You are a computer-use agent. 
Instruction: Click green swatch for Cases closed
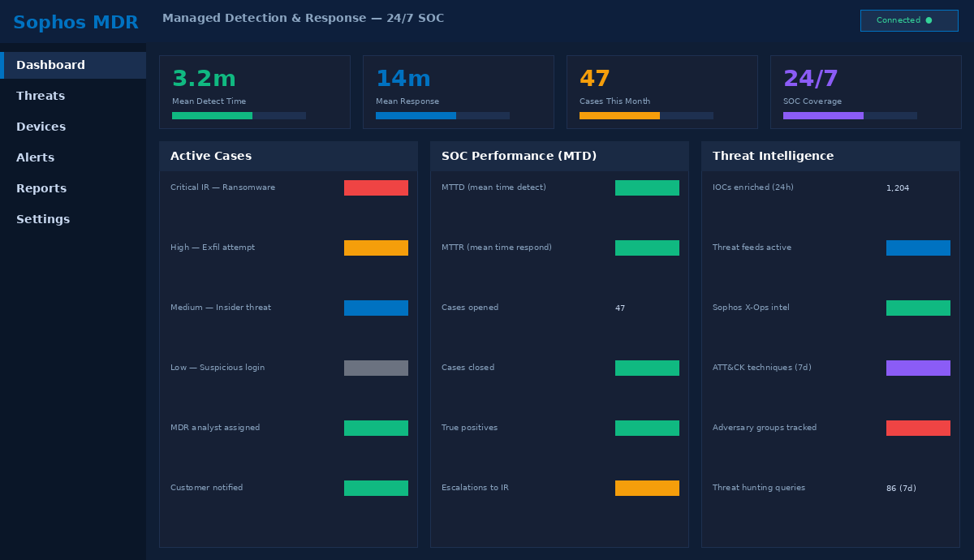pos(647,368)
